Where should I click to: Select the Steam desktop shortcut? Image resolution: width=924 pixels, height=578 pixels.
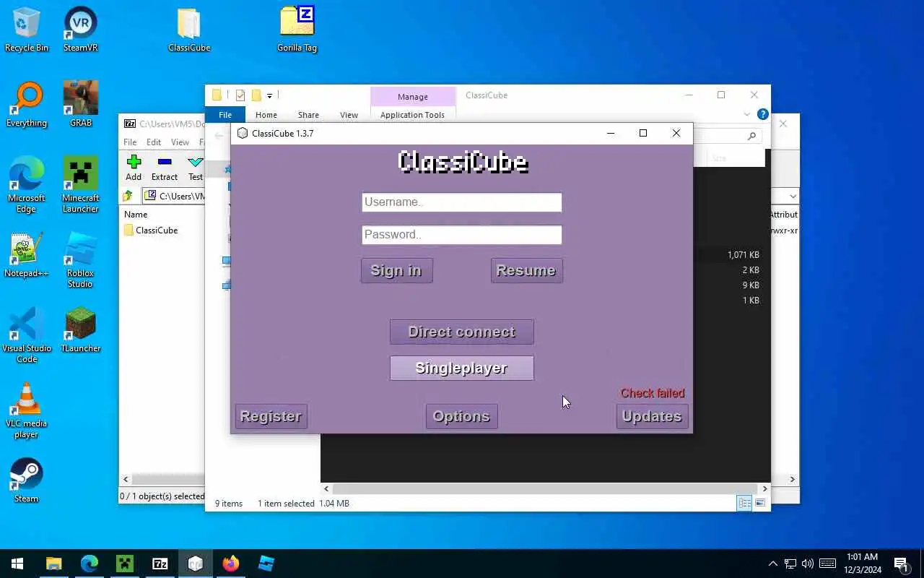coord(26,480)
